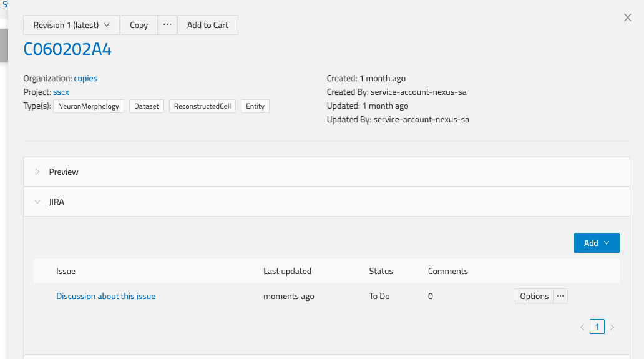Click the Issue column header

pos(66,271)
